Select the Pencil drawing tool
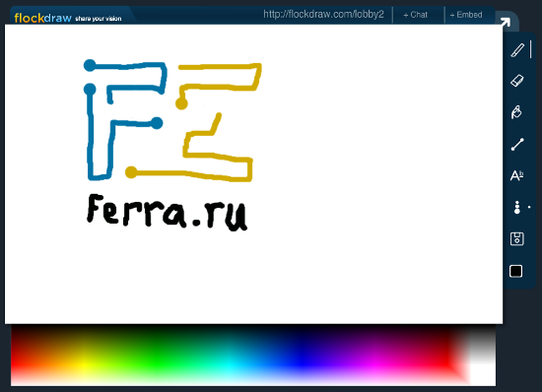Screen dimensions: 542x392 tap(517, 50)
